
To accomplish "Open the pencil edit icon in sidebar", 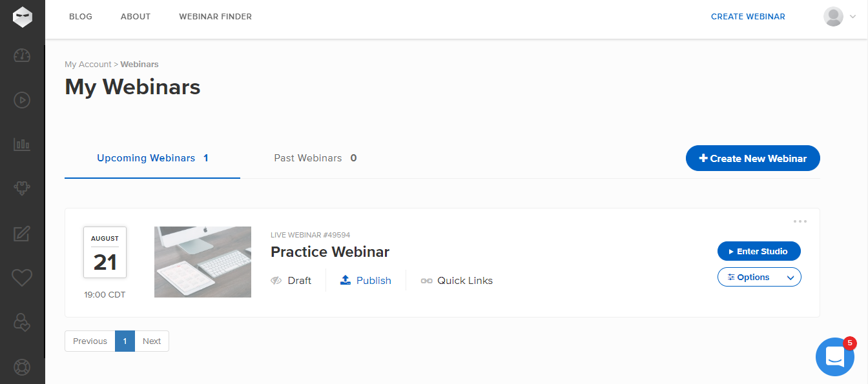I will 22,233.
